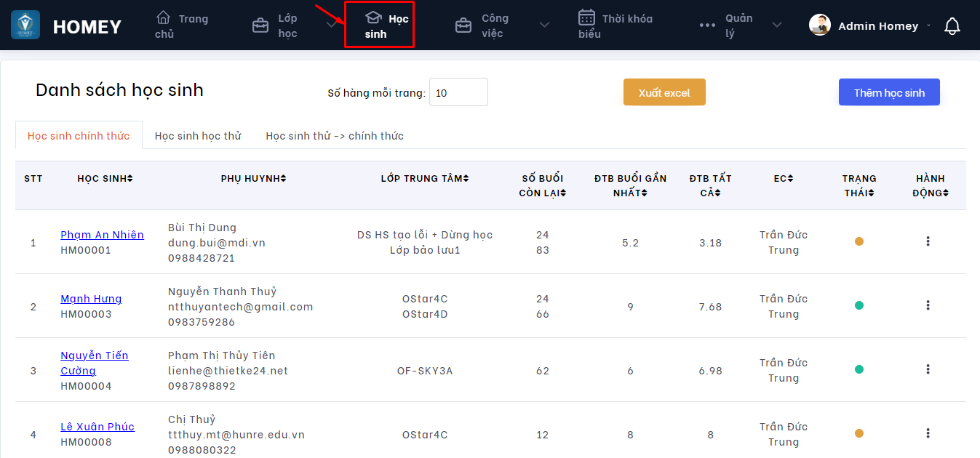This screenshot has height=458, width=980.
Task: Open Học sinh thử -> chính thức tab
Action: click(x=335, y=136)
